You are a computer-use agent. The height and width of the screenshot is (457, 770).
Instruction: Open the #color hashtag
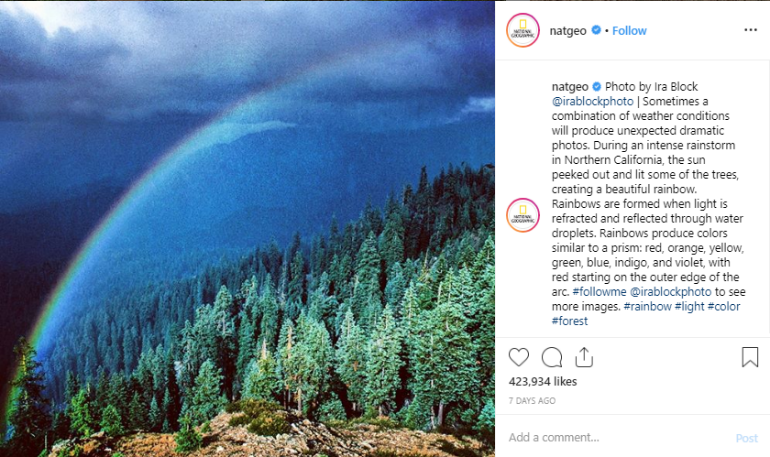pos(724,306)
